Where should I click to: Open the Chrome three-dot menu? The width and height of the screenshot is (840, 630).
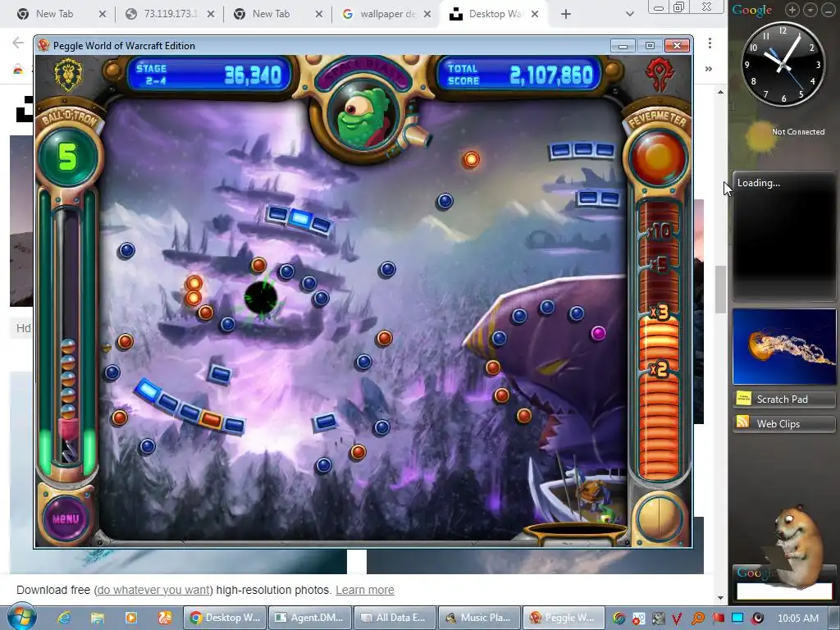[710, 43]
